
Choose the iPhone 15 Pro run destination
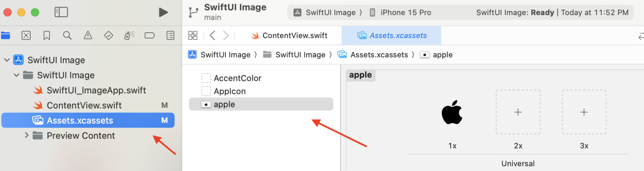click(x=400, y=13)
